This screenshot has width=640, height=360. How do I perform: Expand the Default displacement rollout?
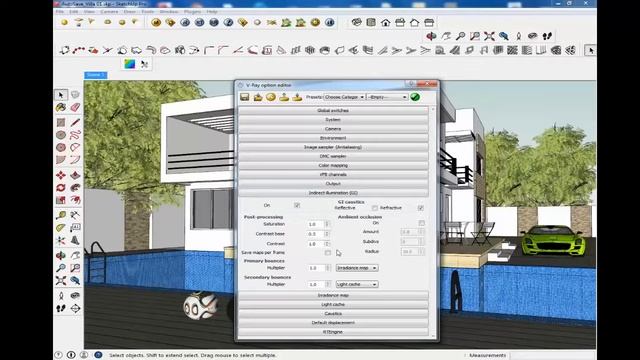click(333, 322)
